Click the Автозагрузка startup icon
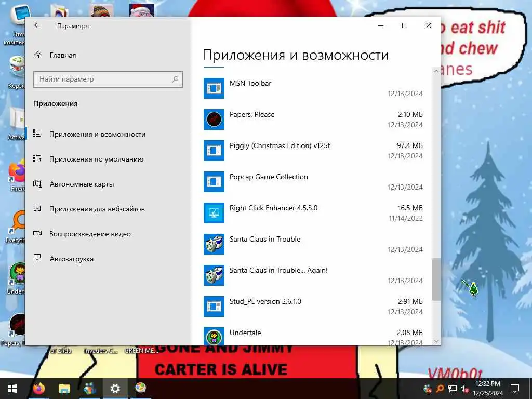Image resolution: width=532 pixels, height=399 pixels. pos(37,259)
